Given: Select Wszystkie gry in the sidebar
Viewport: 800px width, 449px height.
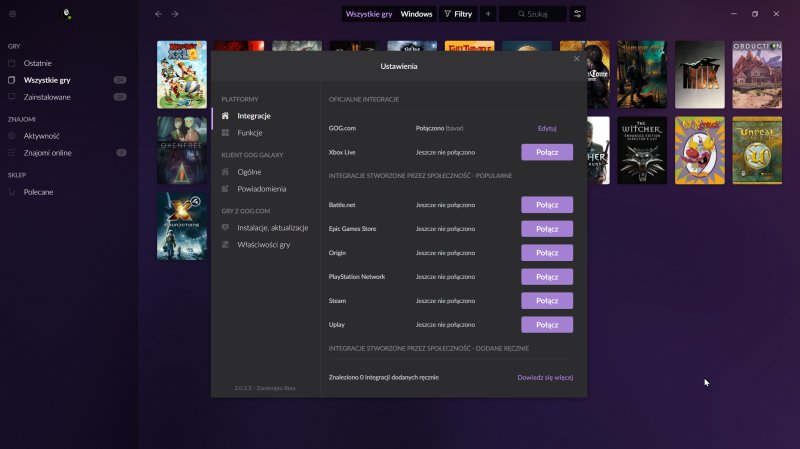Looking at the screenshot, I should click(x=47, y=80).
